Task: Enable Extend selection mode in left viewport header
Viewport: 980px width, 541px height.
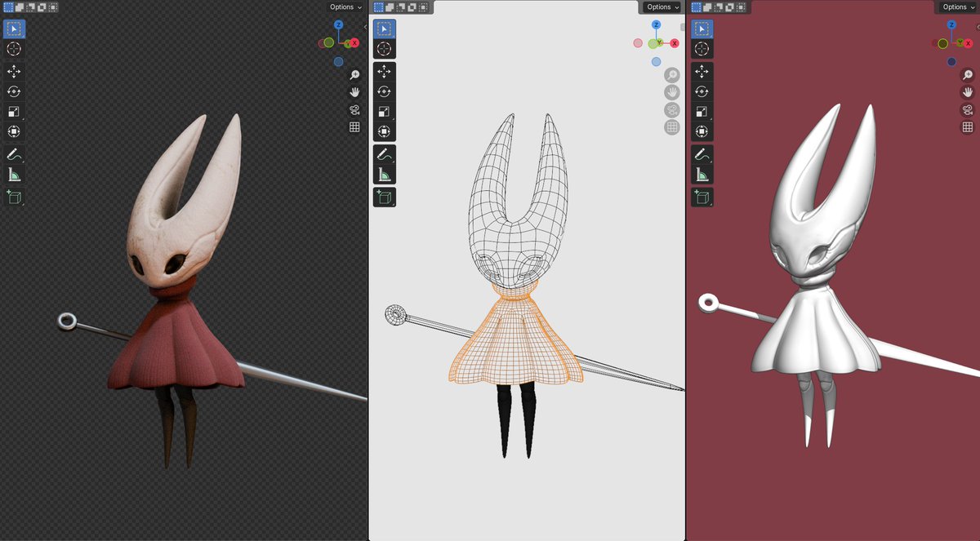Action: 20,7
